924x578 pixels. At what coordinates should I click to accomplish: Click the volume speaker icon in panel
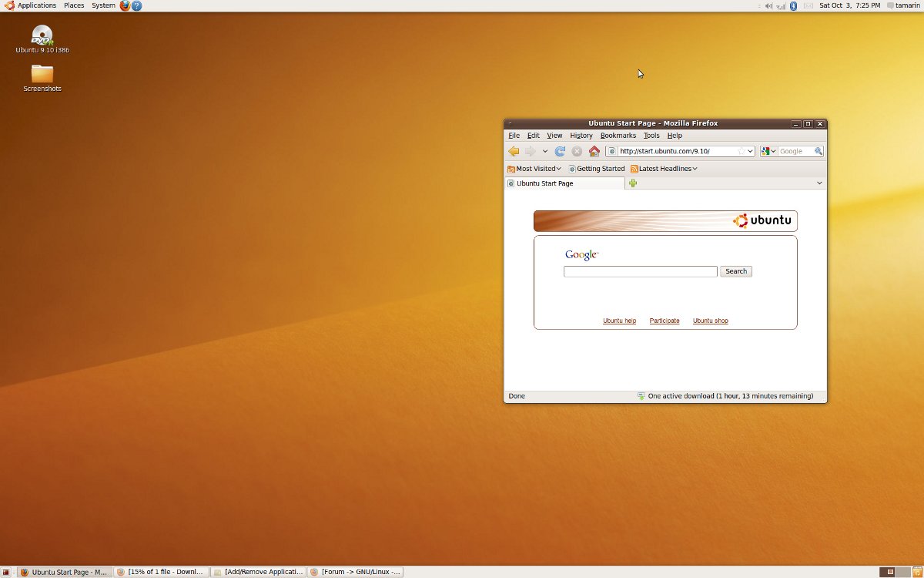(768, 5)
